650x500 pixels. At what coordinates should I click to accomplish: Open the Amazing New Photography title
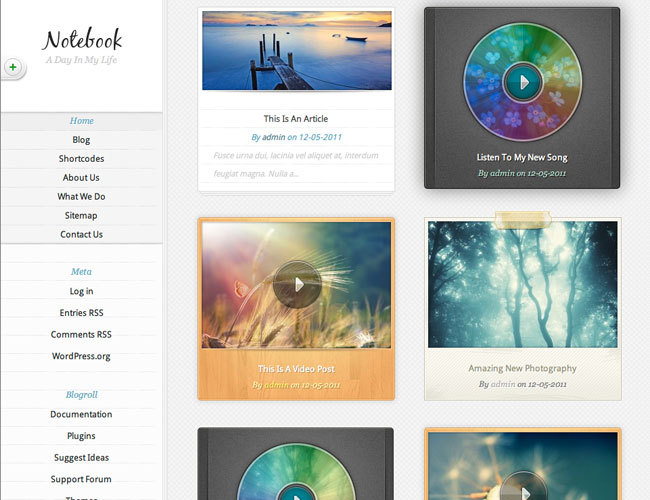point(523,368)
